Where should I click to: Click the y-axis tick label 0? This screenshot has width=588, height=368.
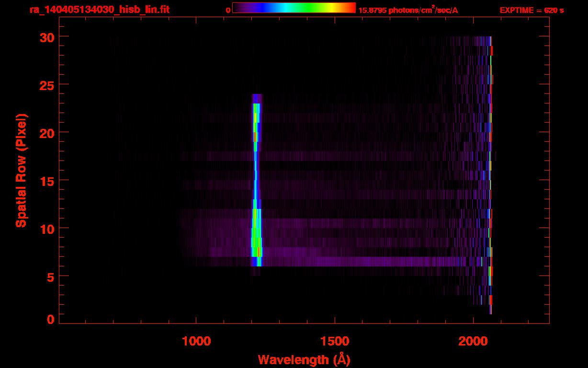click(50, 319)
